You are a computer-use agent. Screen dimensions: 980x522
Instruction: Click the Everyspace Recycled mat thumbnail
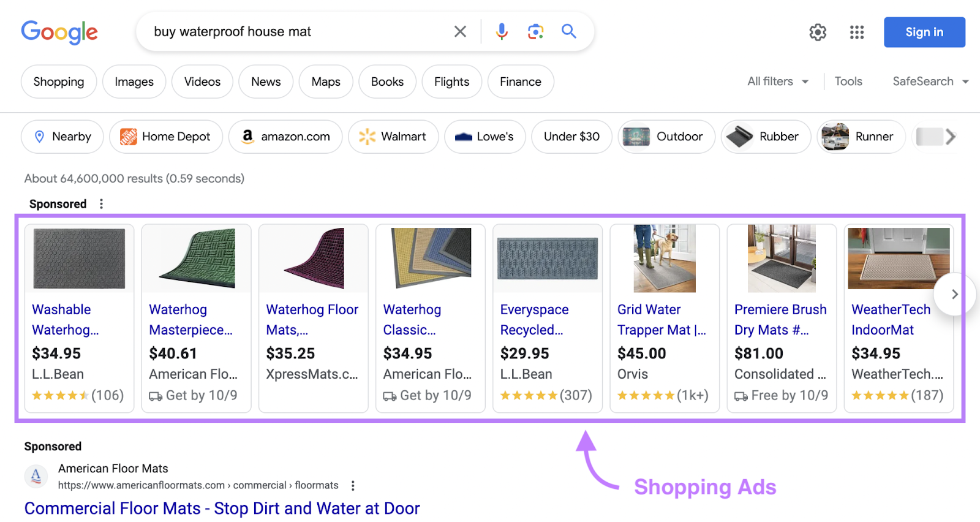(547, 259)
